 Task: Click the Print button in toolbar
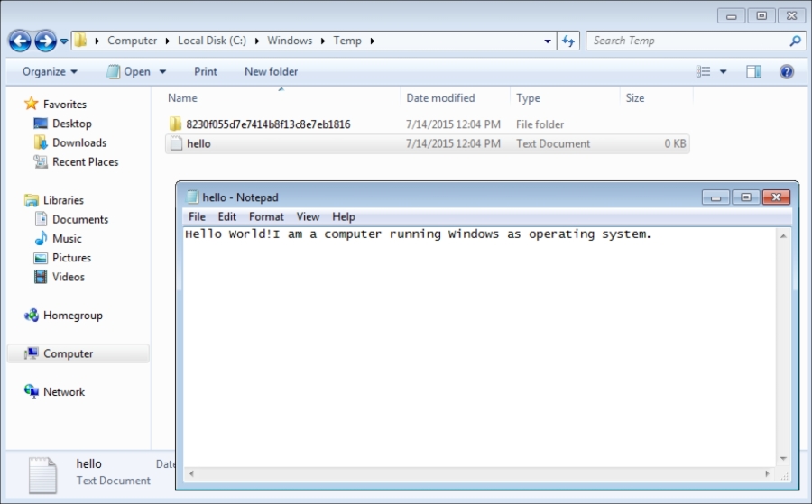[x=206, y=71]
